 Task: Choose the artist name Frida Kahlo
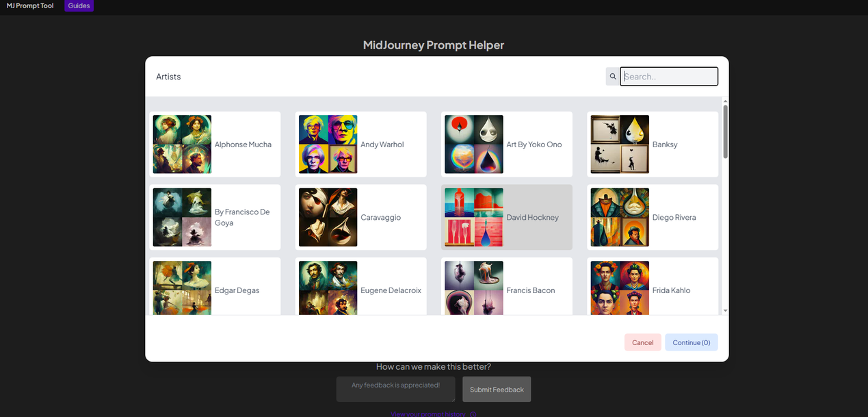click(x=672, y=290)
